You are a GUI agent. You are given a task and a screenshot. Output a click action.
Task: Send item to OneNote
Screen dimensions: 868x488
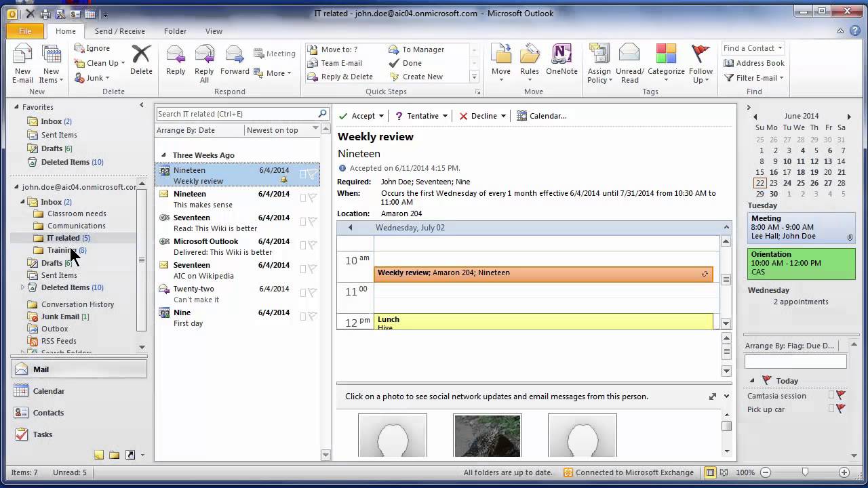pyautogui.click(x=561, y=60)
